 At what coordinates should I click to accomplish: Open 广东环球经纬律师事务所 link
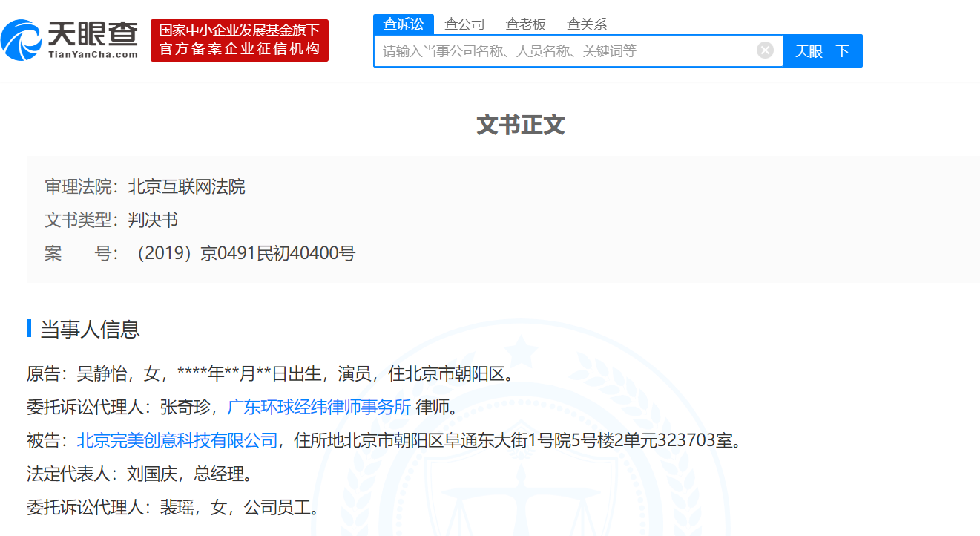pos(318,407)
